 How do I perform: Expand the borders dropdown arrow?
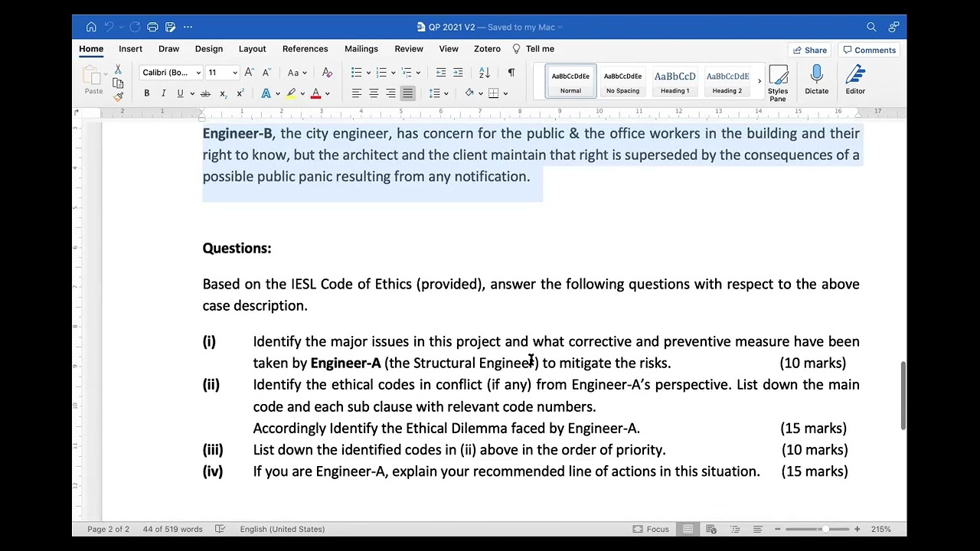pos(505,93)
